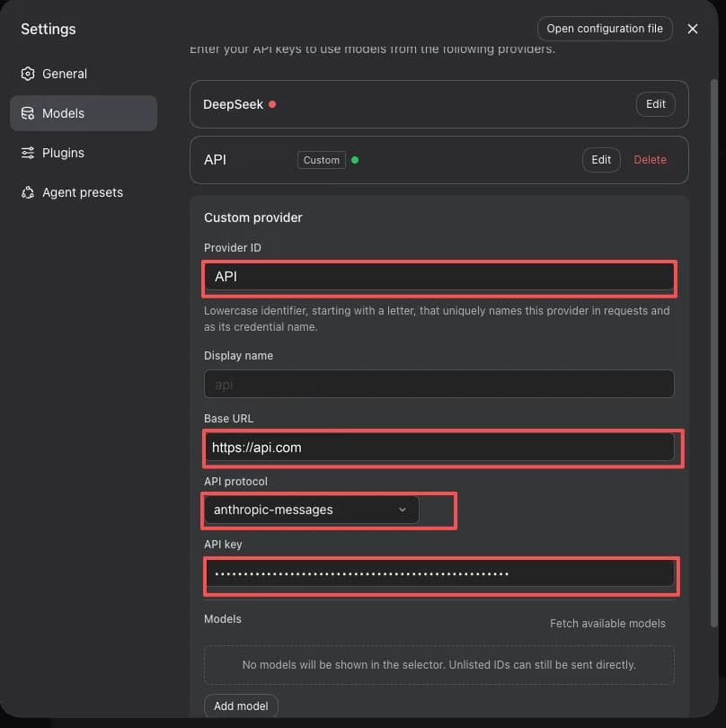Switch to the Models tab
Screen dimensions: 726x728
pos(84,113)
